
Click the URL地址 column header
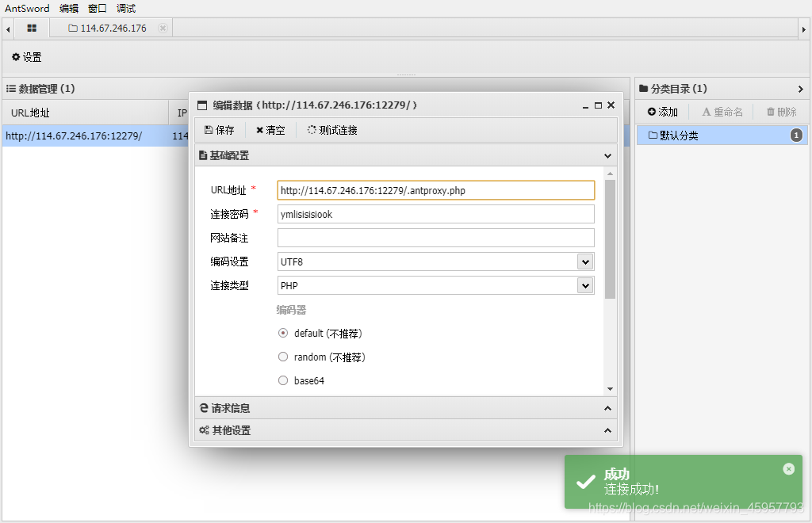[x=86, y=113]
